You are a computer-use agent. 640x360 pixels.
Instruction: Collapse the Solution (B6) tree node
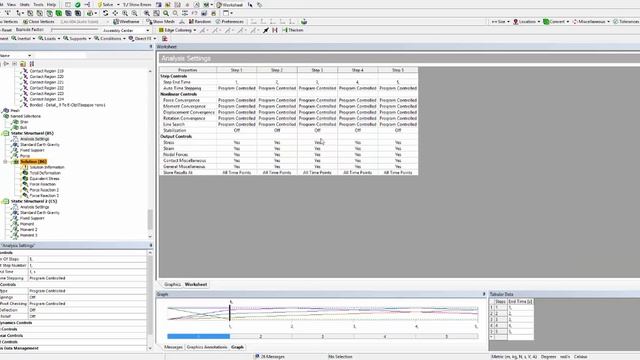5,162
